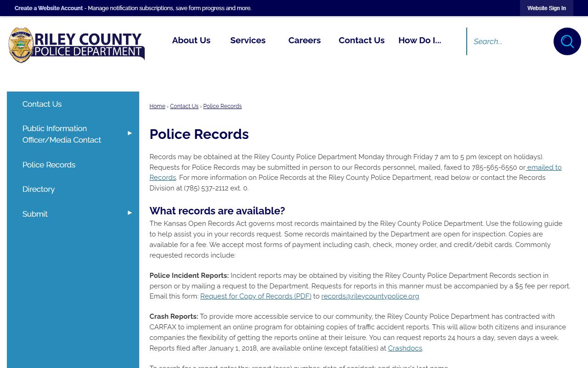Viewport: 588px width, 368px height.
Task: Click the Riley County Police Department logo
Action: point(77,45)
